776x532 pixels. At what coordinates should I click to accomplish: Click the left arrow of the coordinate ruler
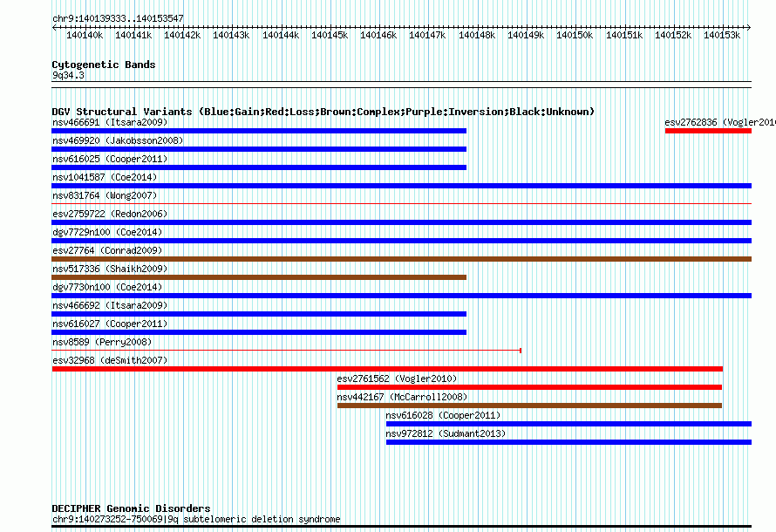(x=54, y=27)
